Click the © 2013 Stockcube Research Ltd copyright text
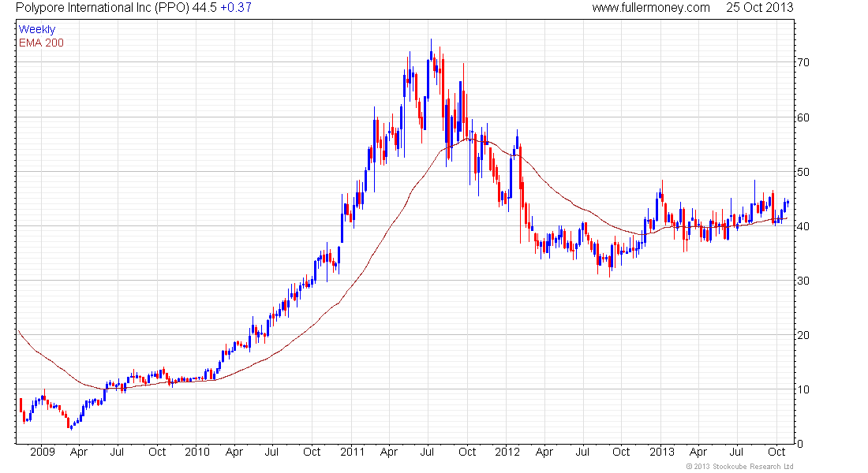Viewport: 868px width, 473px height. tap(739, 467)
